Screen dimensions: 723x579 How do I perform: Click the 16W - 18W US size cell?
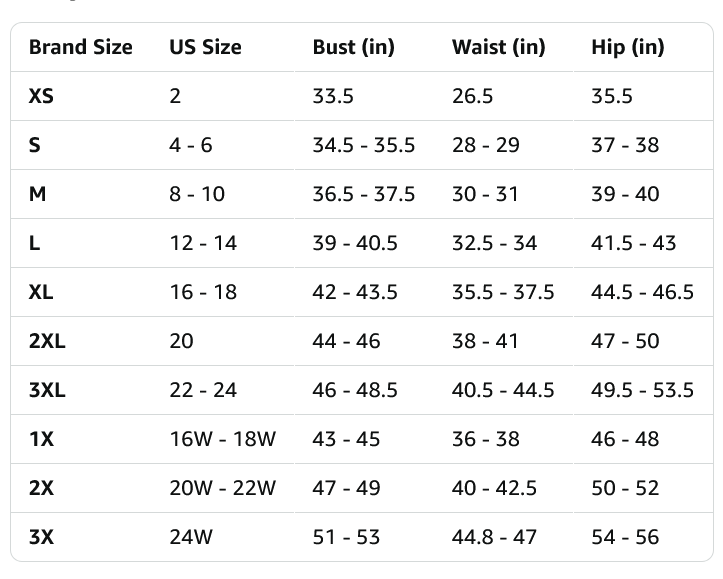223,439
